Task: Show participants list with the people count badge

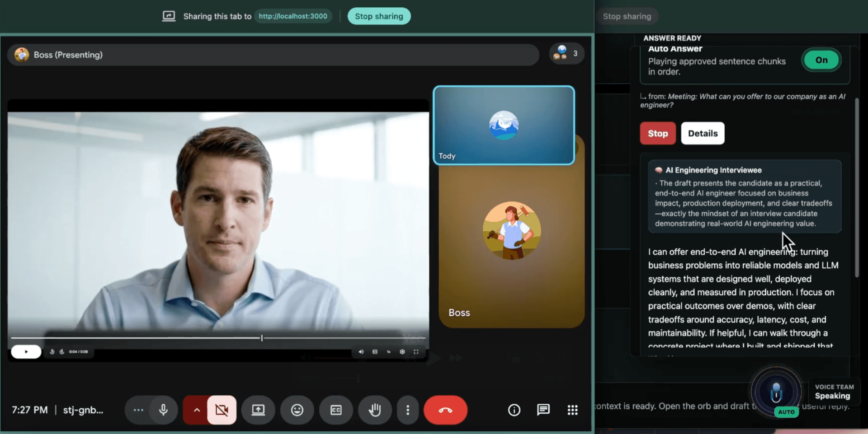Action: tap(567, 54)
